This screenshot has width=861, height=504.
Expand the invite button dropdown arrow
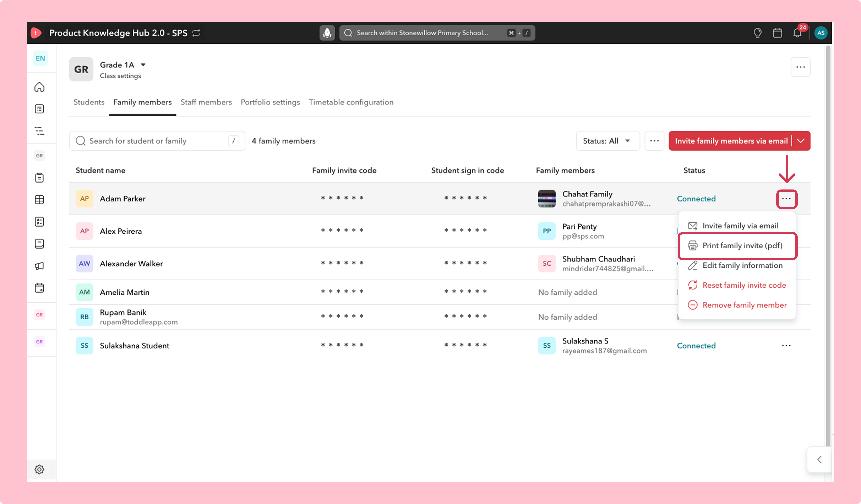click(801, 141)
